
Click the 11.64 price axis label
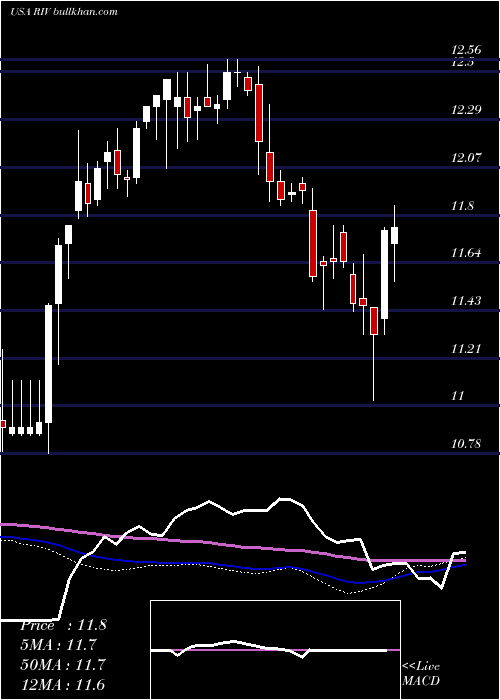(x=466, y=253)
